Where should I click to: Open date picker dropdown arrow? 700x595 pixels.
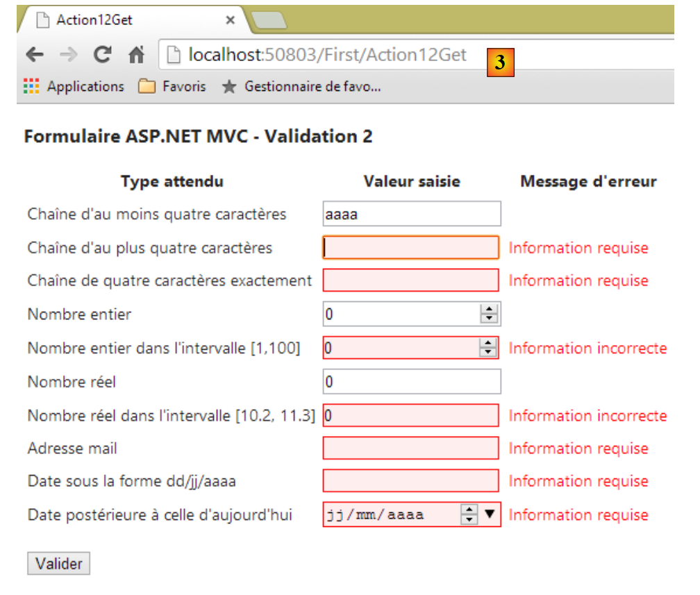click(491, 514)
